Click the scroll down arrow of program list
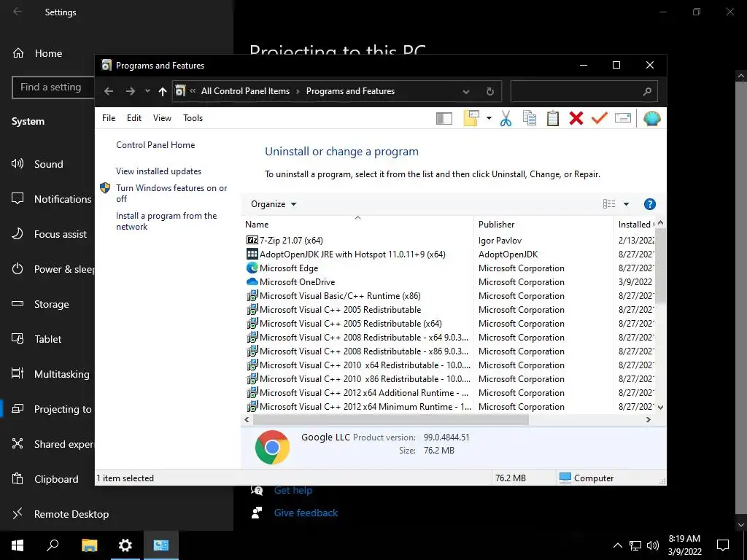Viewport: 747px width, 560px height. pyautogui.click(x=660, y=407)
